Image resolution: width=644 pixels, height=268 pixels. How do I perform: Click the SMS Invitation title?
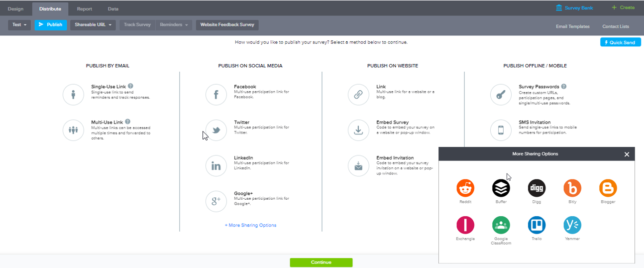tap(535, 122)
